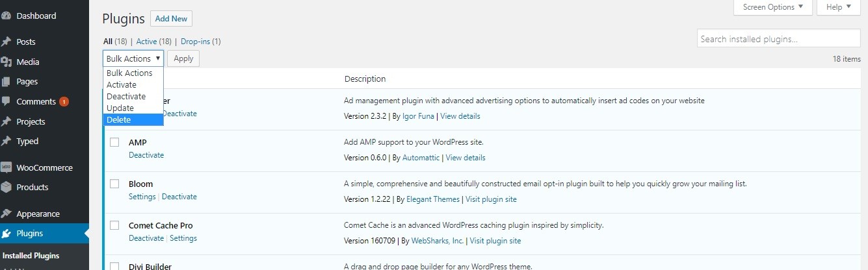Click the Divi Builder plugin name
The height and width of the screenshot is (270, 868).
pos(150,266)
